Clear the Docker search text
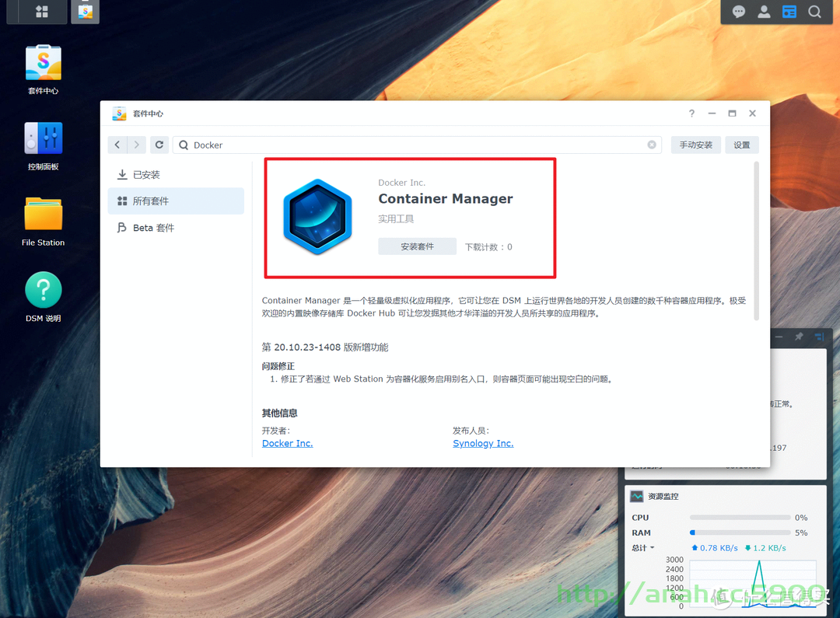This screenshot has height=618, width=840. [652, 145]
